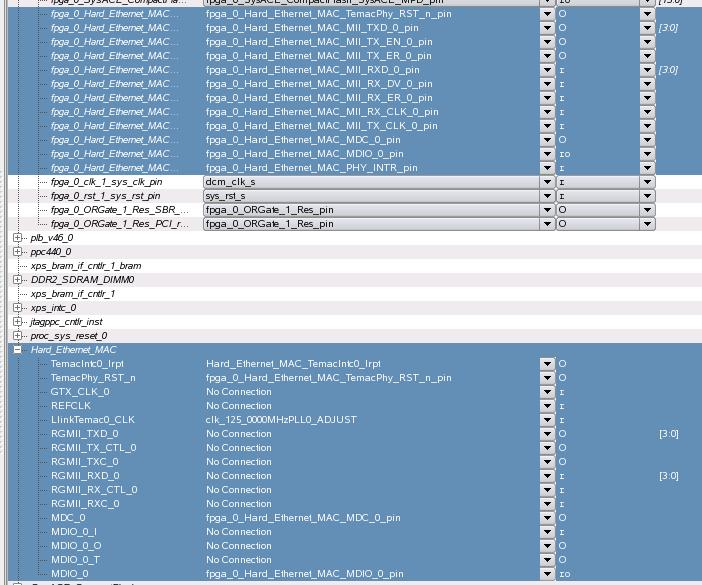Screen dimensions: 702x585
Task: Click the MDIO_0_I No Connection field
Action: pyautogui.click(x=239, y=532)
